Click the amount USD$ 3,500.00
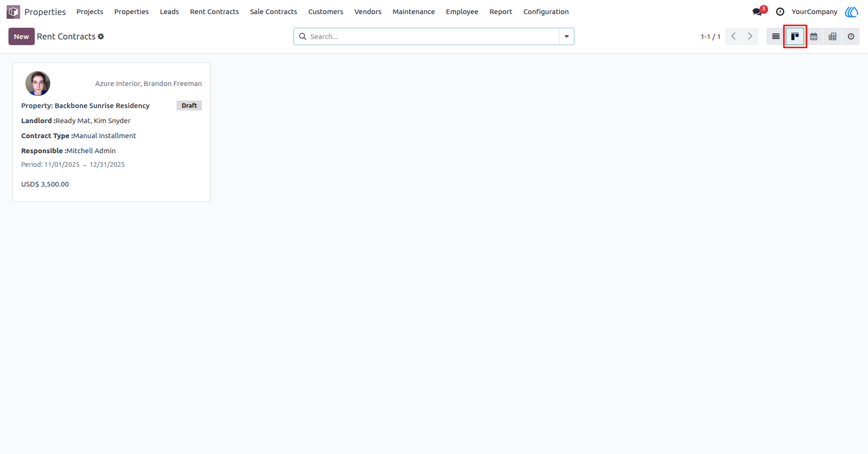 click(x=45, y=184)
